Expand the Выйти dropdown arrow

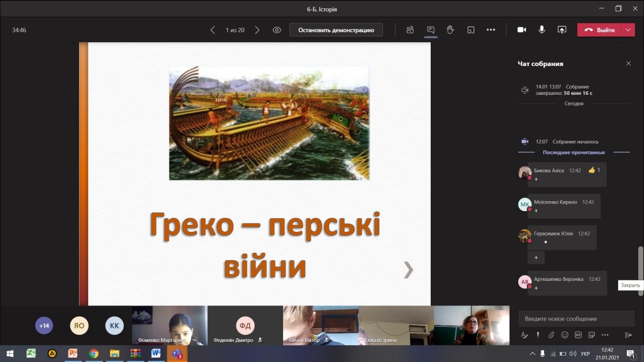pyautogui.click(x=628, y=30)
